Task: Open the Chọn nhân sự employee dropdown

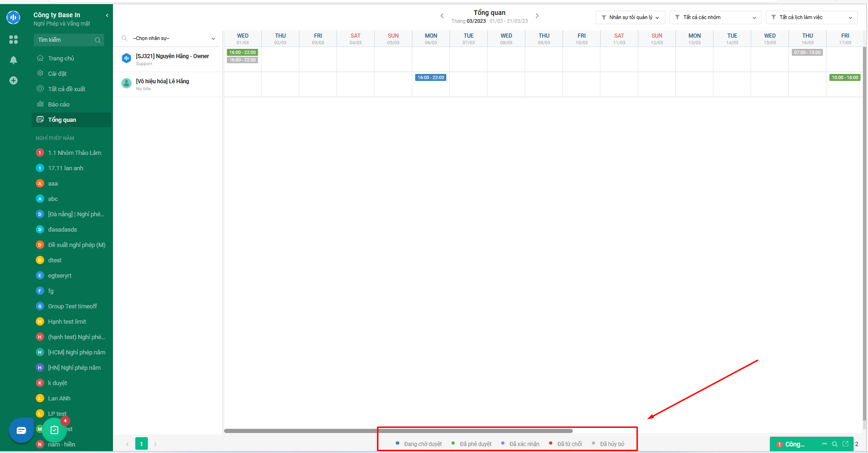Action: point(173,38)
